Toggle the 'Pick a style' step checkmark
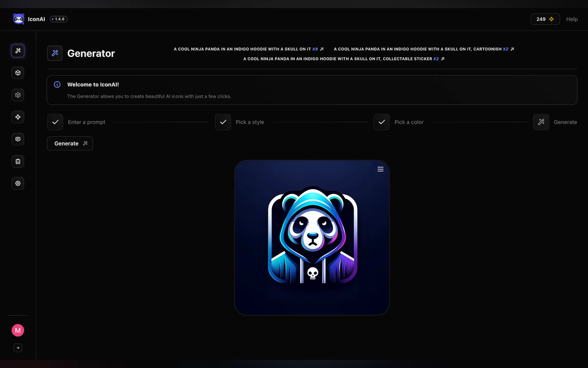This screenshot has height=368, width=588. [x=223, y=122]
